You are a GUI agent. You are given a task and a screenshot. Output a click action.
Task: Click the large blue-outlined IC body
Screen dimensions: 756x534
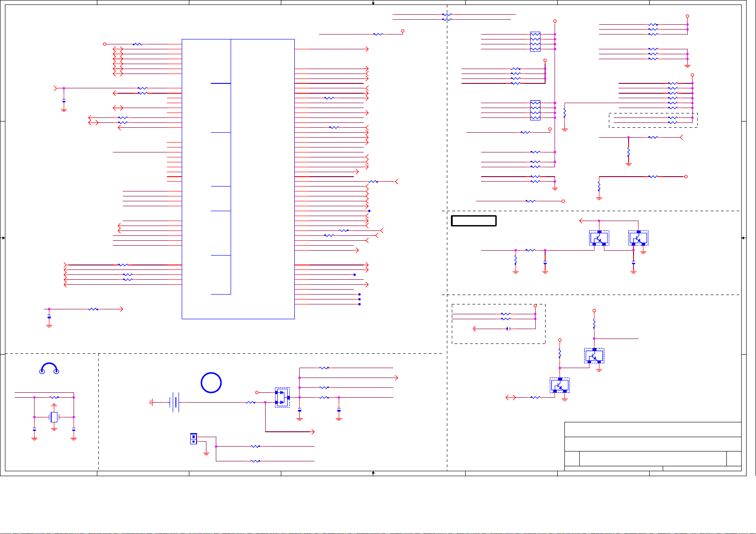[x=238, y=179]
